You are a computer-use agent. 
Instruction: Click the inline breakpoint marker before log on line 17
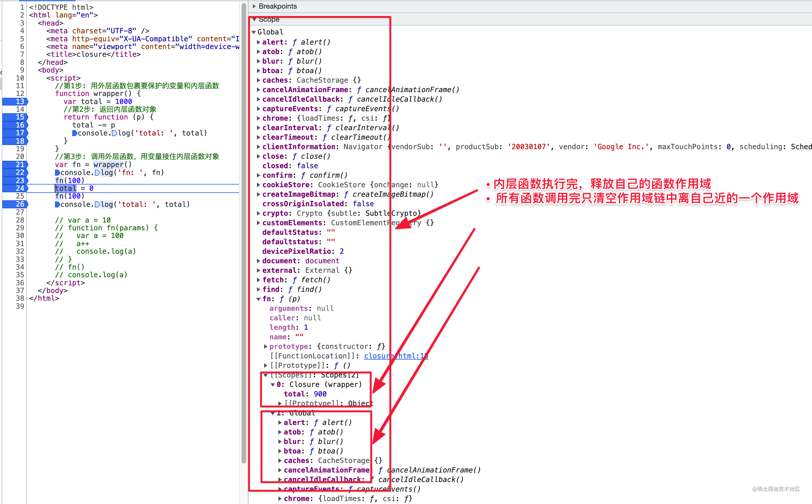(x=115, y=133)
